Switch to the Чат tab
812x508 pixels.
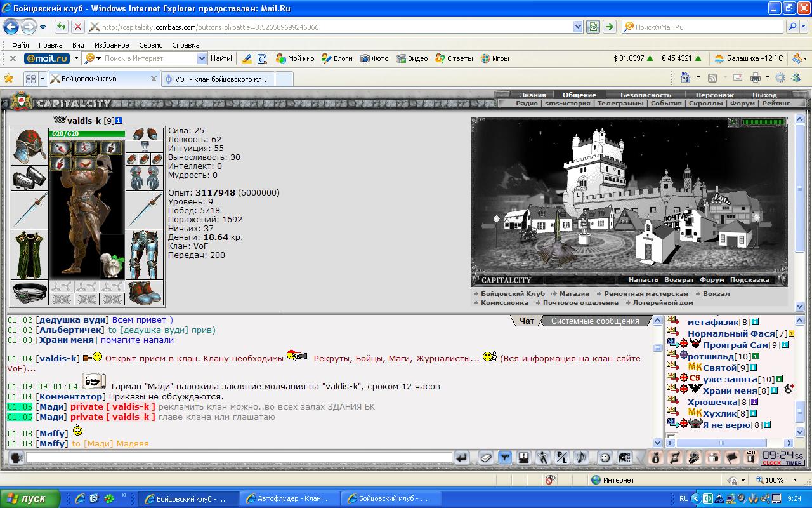click(x=527, y=321)
